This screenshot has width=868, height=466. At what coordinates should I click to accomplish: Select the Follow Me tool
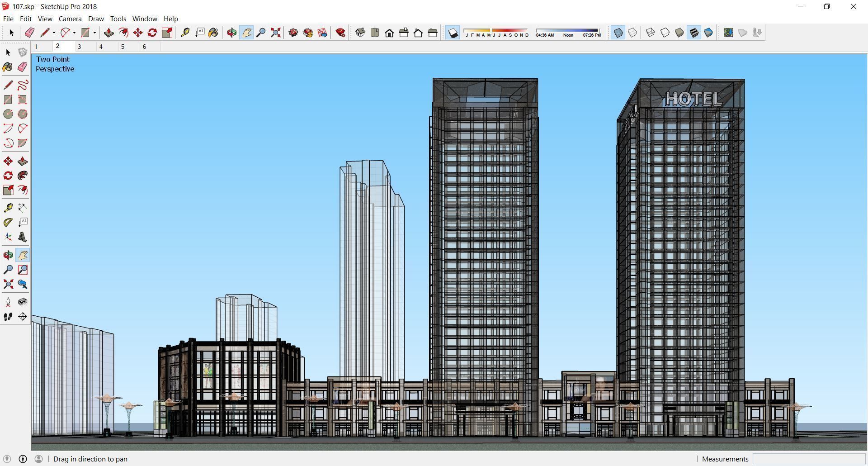(23, 176)
